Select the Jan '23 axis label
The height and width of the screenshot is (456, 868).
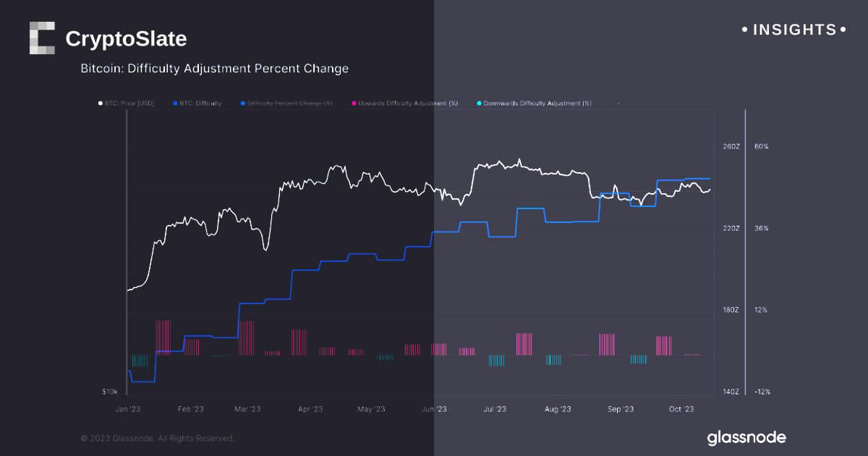pos(128,409)
